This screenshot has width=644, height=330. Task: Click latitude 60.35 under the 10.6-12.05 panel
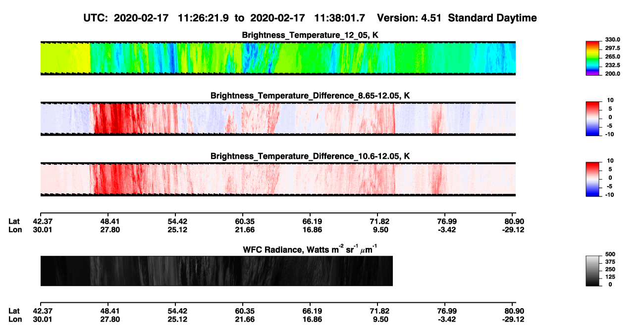point(245,221)
